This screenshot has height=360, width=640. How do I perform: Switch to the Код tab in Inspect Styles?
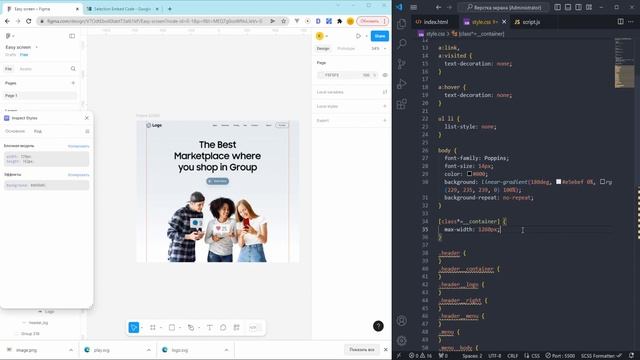pos(38,131)
